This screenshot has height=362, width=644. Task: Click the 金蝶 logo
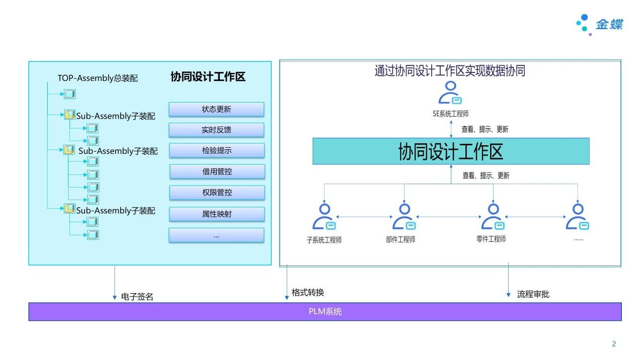coord(600,24)
